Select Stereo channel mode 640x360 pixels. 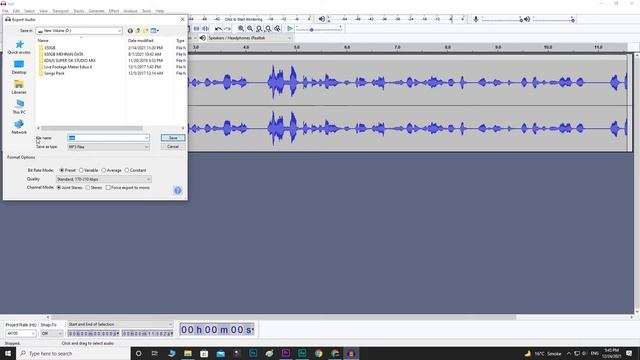coord(94,188)
